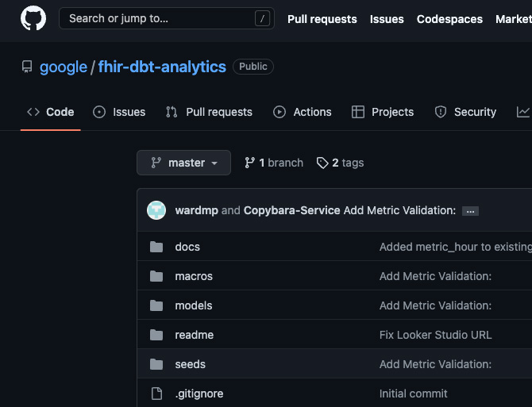Image resolution: width=532 pixels, height=407 pixels.
Task: Select the Security tab
Action: tap(465, 112)
